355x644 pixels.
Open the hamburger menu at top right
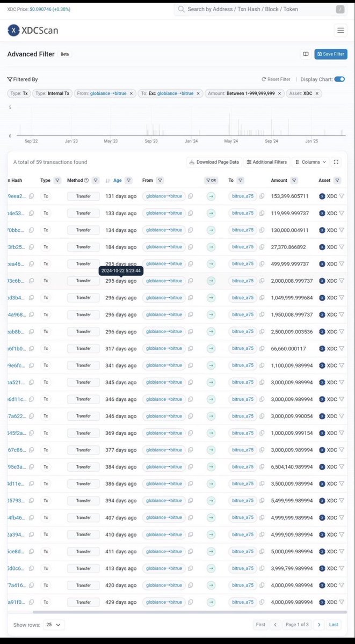pos(340,31)
